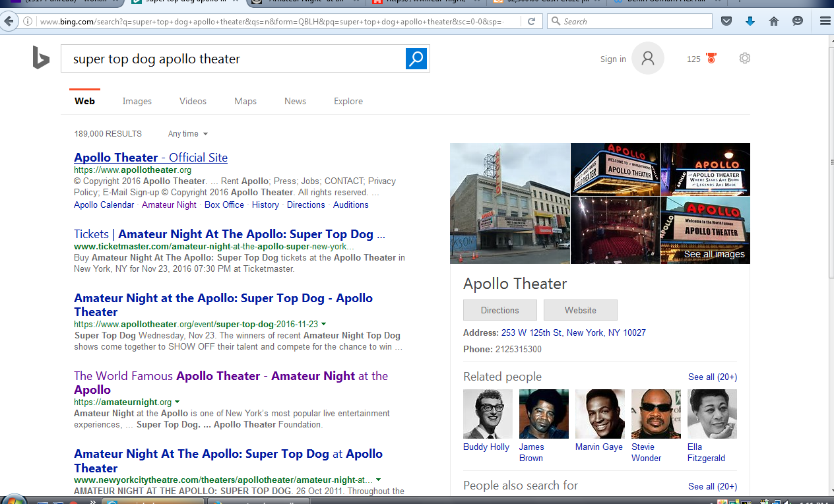Click Ella Fitzgerald's photo
This screenshot has height=504, width=834.
point(712,414)
